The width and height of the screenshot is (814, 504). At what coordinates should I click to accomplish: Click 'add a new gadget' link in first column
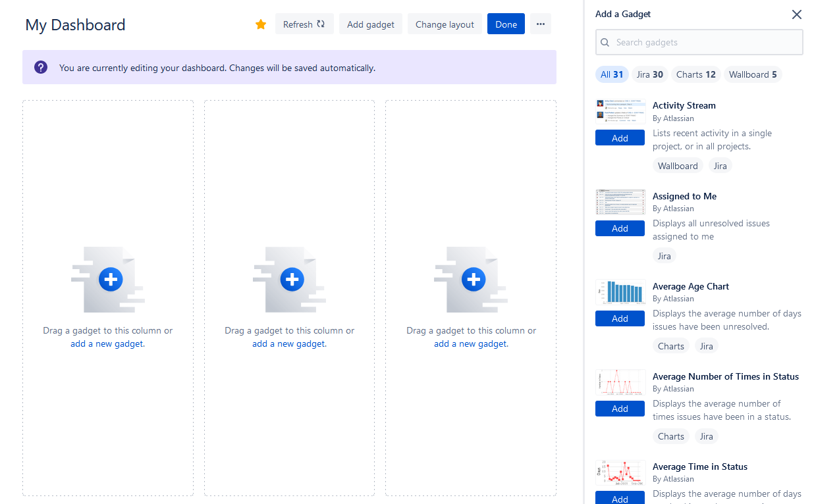click(x=107, y=343)
